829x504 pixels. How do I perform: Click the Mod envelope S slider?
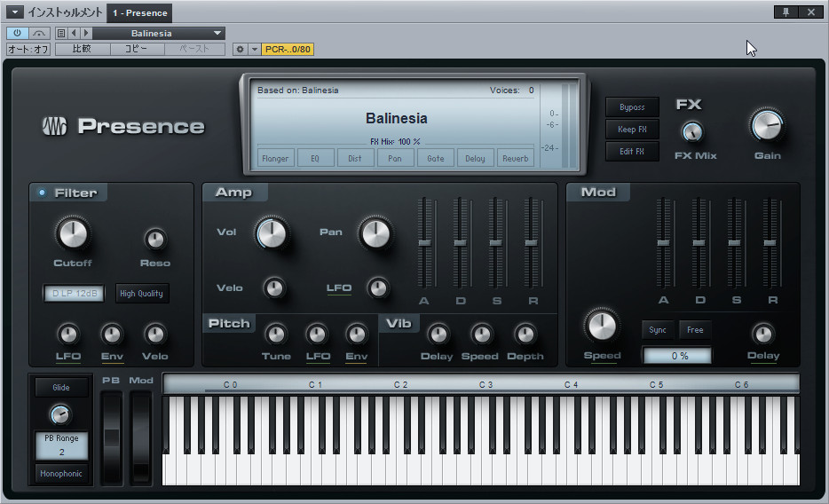tap(734, 242)
